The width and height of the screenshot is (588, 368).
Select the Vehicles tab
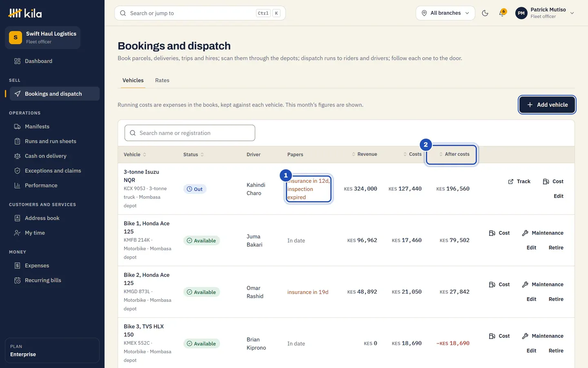[133, 81]
